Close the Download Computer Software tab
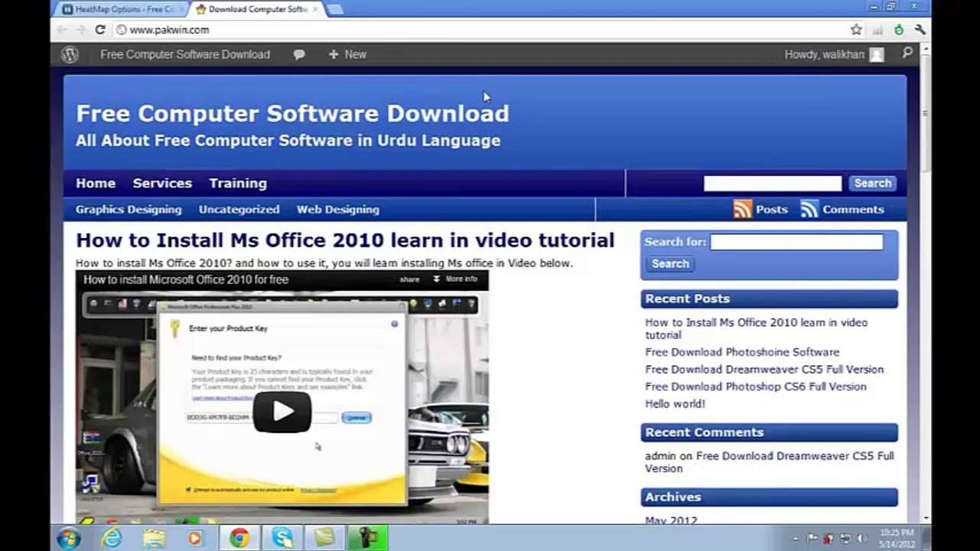The width and height of the screenshot is (980, 551). [x=315, y=9]
